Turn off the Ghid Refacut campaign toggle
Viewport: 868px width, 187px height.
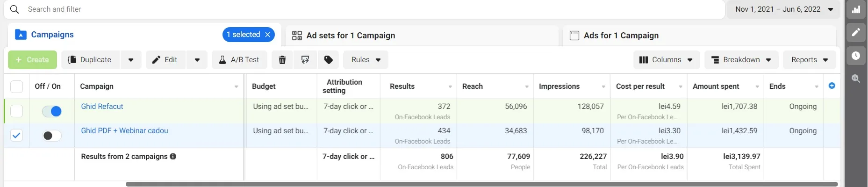pyautogui.click(x=52, y=111)
